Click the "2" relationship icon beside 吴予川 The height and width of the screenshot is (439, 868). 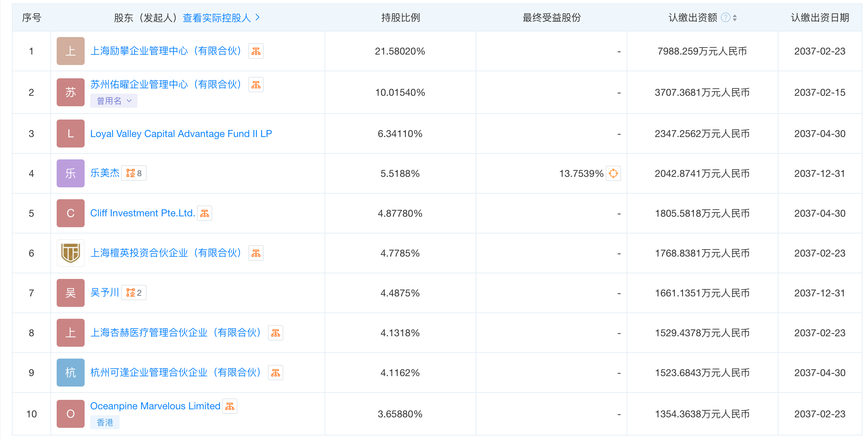click(134, 293)
